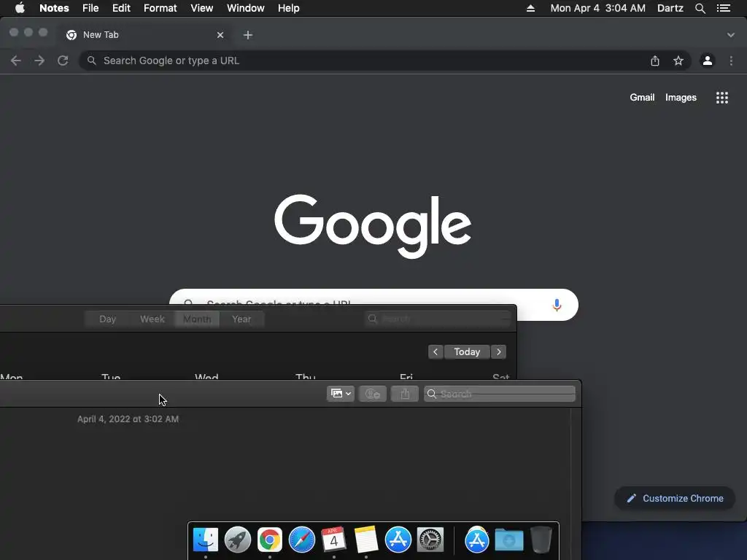The height and width of the screenshot is (560, 747).
Task: Open the App Store icon beside System Preferences
Action: pos(398,540)
